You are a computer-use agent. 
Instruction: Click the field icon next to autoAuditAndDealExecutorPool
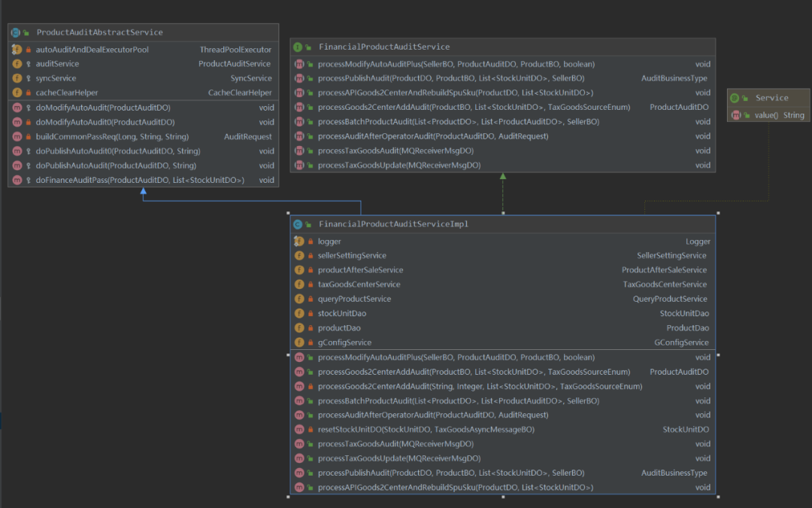(x=17, y=50)
